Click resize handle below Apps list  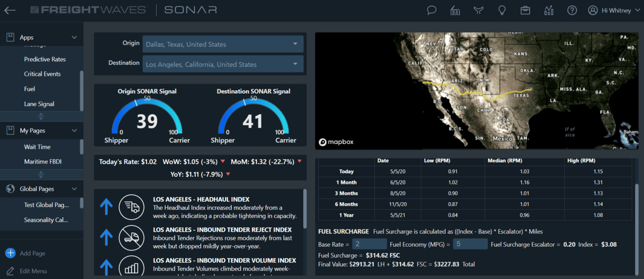point(41,116)
